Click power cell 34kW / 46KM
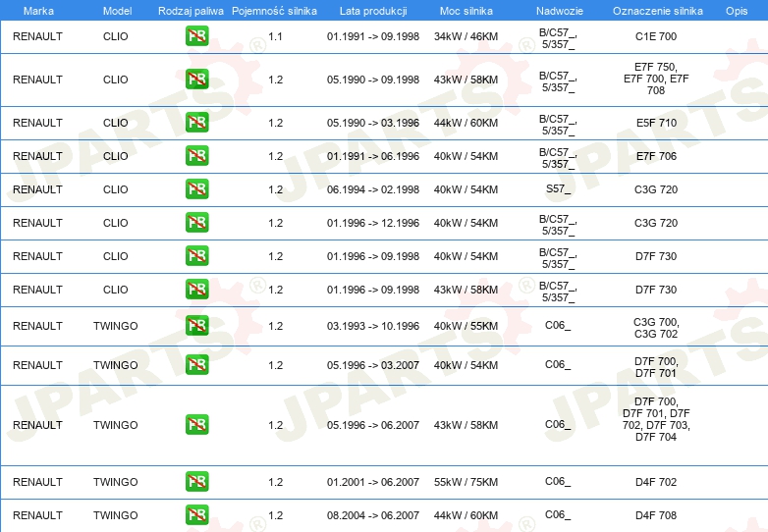Image resolution: width=768 pixels, height=532 pixels. 466,36
